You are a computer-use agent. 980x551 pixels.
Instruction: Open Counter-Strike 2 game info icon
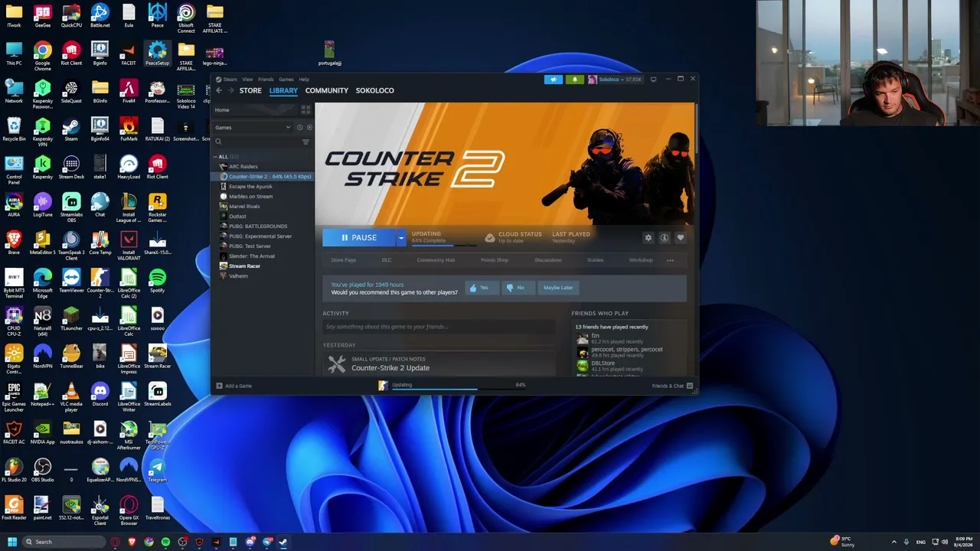[665, 238]
